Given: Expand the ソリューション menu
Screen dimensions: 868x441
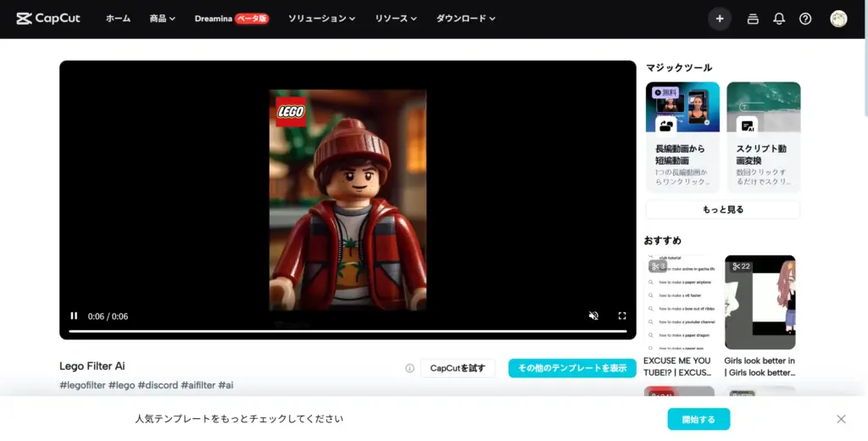Looking at the screenshot, I should point(321,19).
